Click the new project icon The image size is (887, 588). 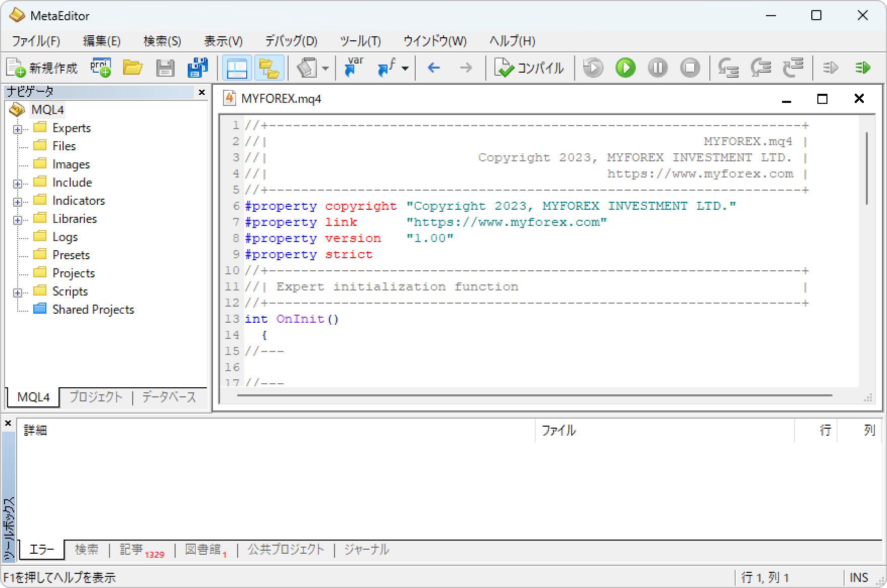tap(101, 68)
